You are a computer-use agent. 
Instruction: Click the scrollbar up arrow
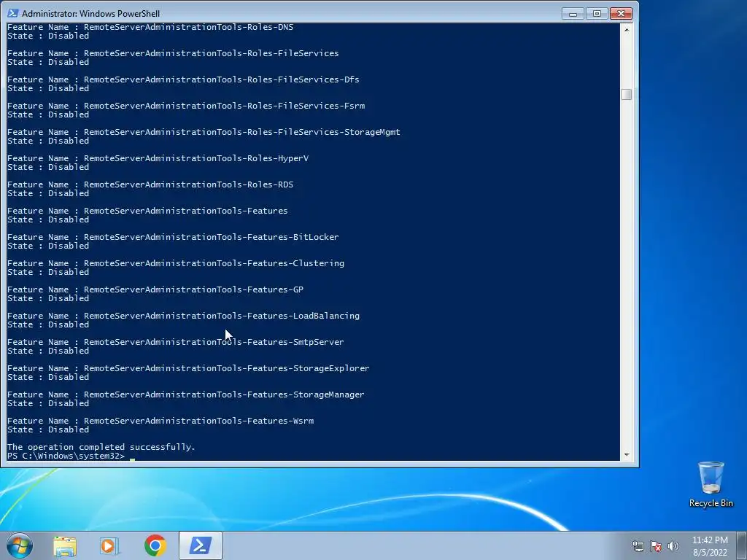(627, 29)
